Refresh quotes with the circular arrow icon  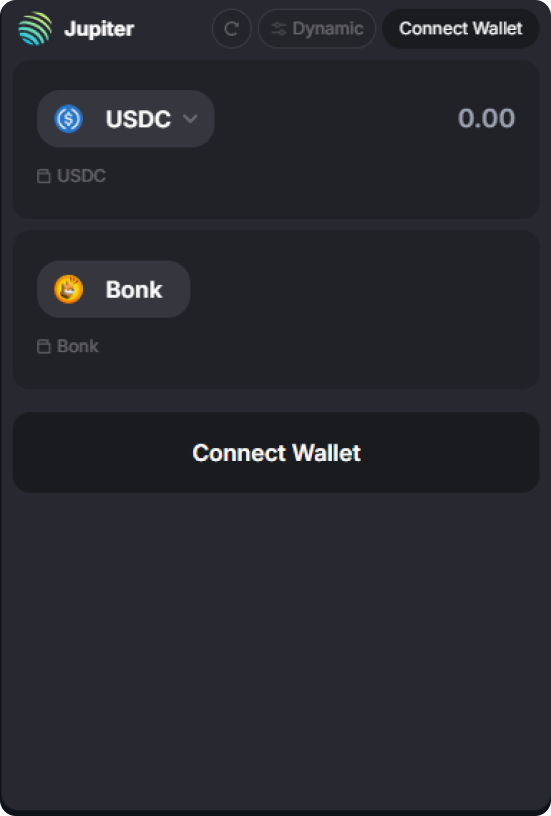coord(232,29)
